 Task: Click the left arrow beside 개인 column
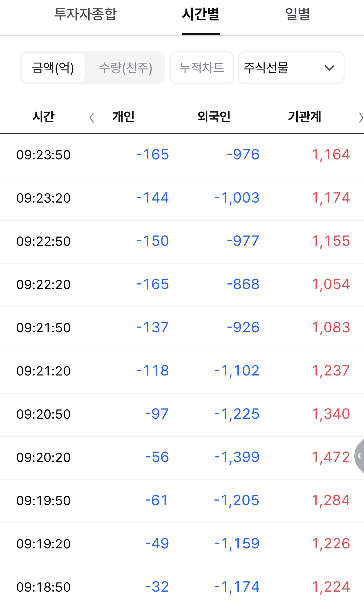coord(92,118)
